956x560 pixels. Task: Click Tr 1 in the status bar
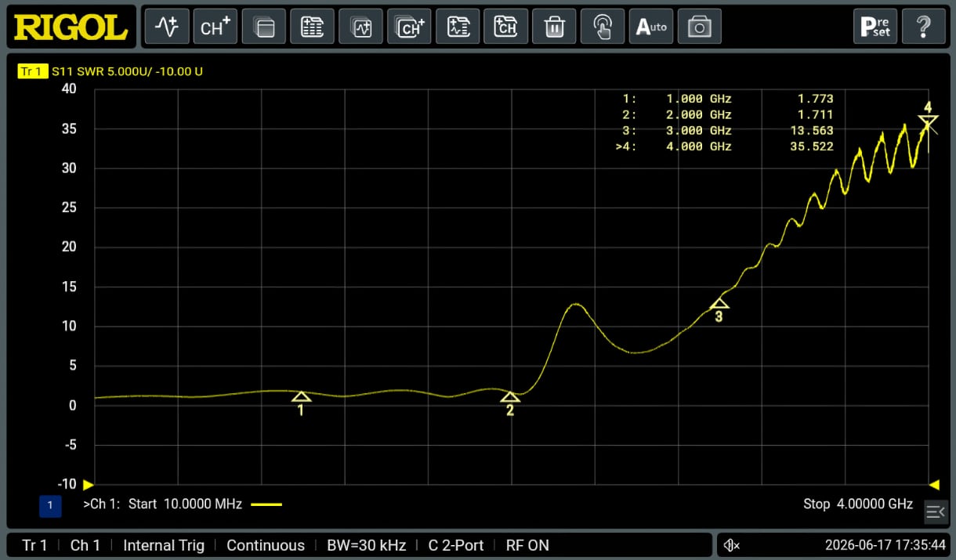click(34, 545)
